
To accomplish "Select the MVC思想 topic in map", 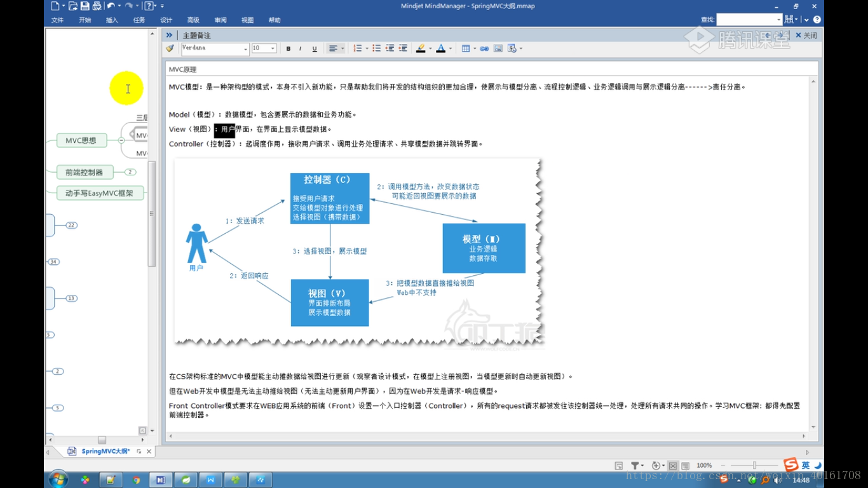I will (x=81, y=140).
